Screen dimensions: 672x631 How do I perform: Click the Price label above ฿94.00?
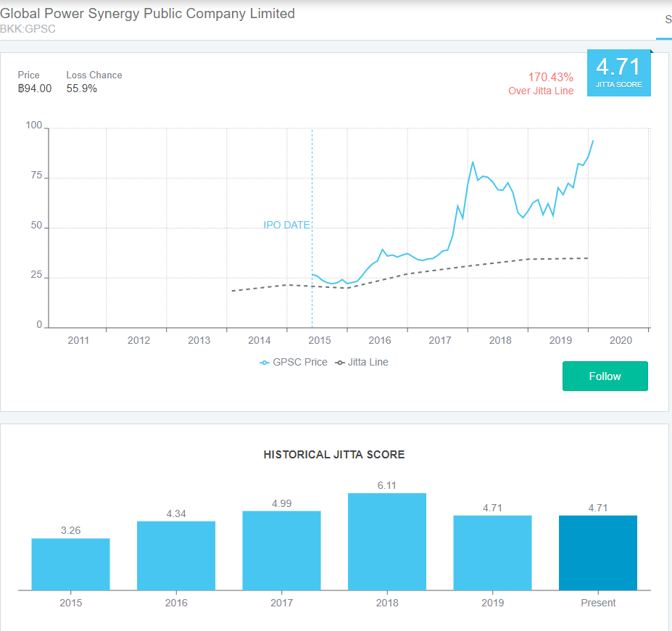28,75
